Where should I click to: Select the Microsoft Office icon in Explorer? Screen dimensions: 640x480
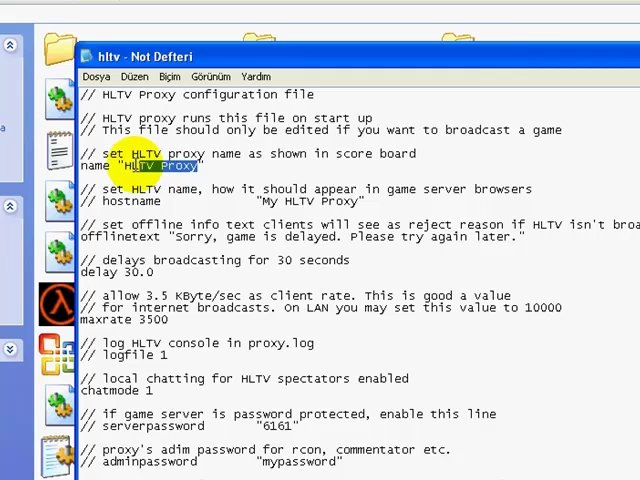point(57,354)
